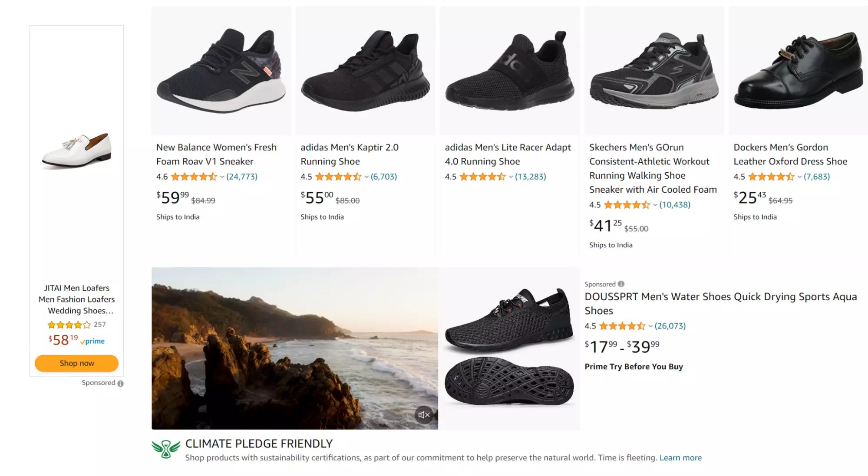The height and width of the screenshot is (476, 868).
Task: View the 26,073 DOUSSPRT water shoes reviews
Action: point(670,326)
